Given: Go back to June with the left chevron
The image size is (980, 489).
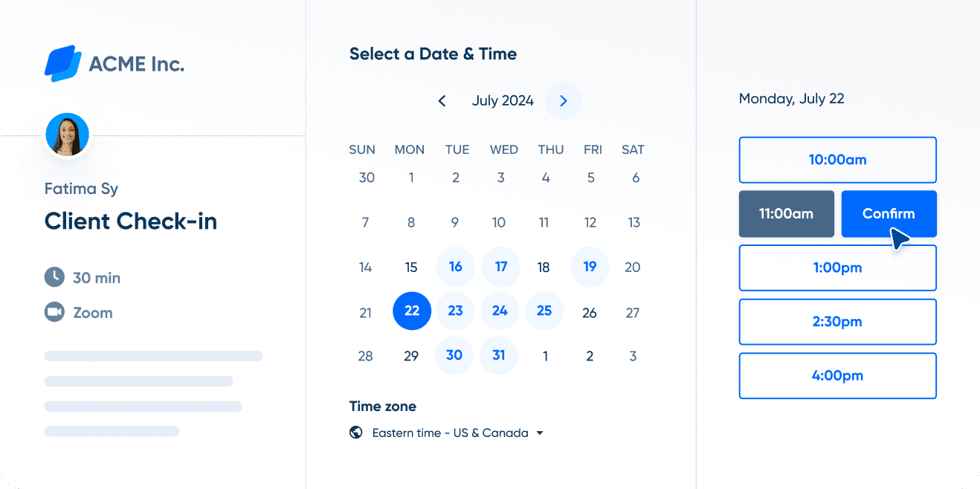Looking at the screenshot, I should pyautogui.click(x=442, y=100).
